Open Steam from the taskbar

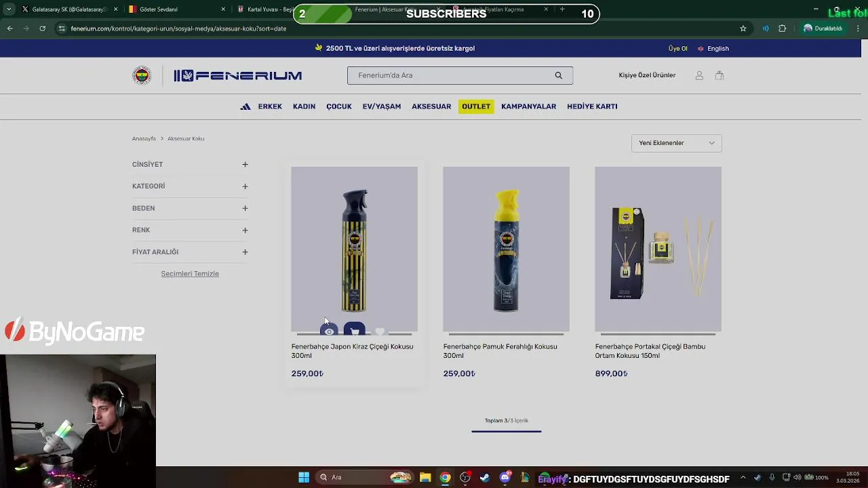coord(485,477)
